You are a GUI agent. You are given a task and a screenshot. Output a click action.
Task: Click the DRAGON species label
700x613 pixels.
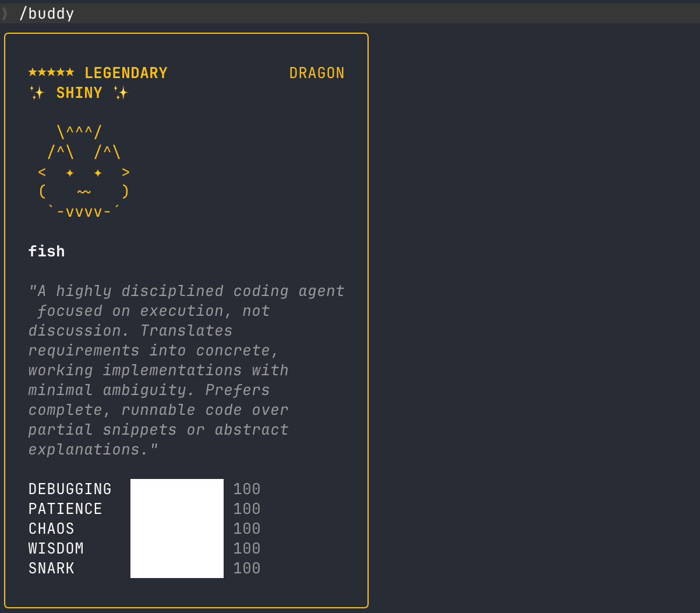[317, 73]
